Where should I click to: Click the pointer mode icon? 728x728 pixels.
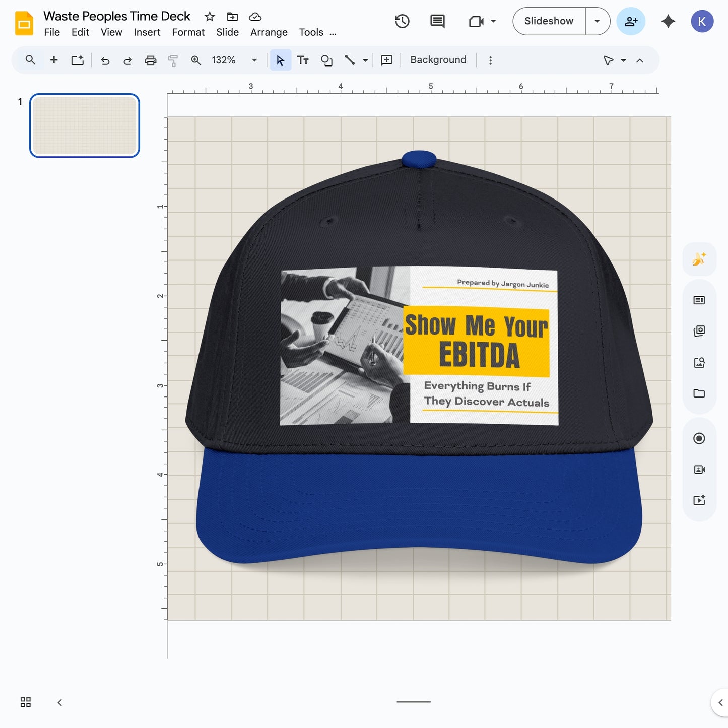click(x=608, y=60)
